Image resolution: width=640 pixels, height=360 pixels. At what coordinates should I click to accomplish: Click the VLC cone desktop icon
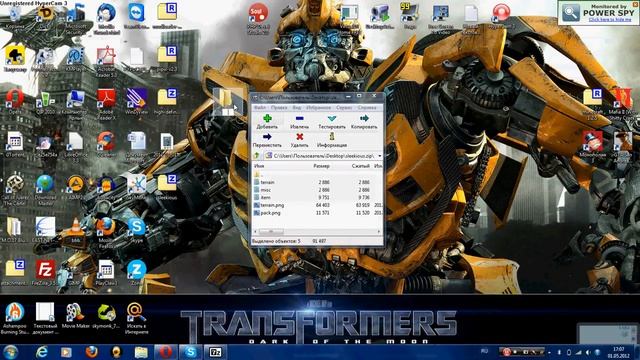(76, 230)
